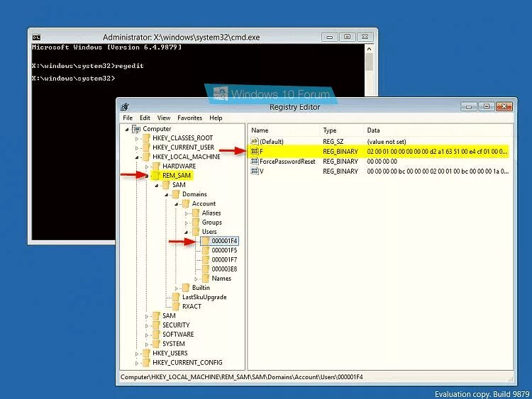Click the cmd window scrollbar up arrow
This screenshot has height=399, width=532.
click(x=369, y=49)
